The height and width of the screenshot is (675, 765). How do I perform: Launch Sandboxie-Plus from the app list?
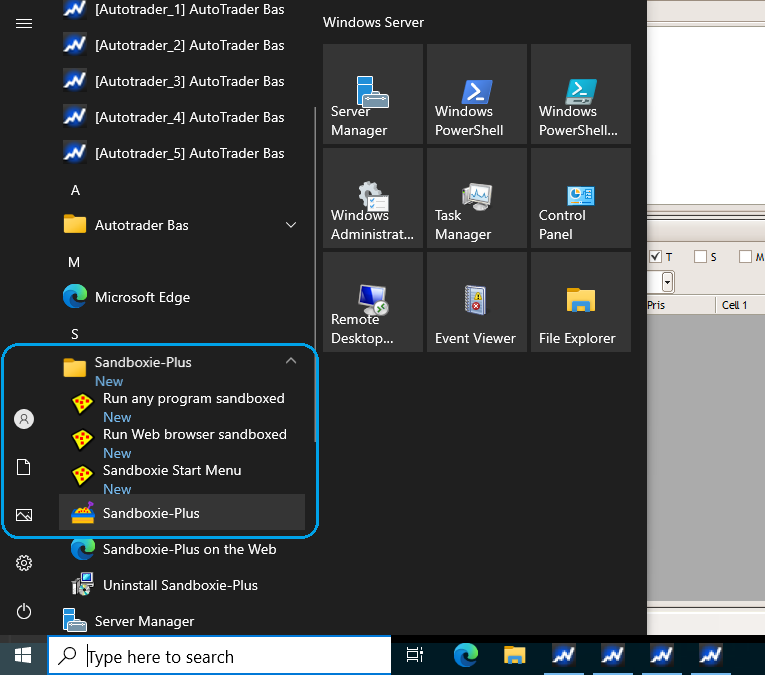click(151, 513)
